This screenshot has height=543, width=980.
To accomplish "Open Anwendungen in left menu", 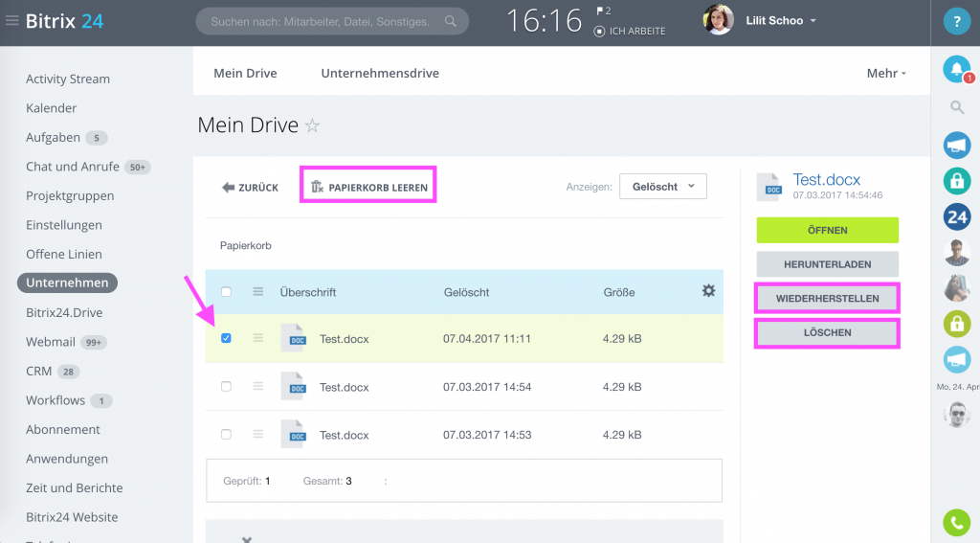I will (x=67, y=459).
